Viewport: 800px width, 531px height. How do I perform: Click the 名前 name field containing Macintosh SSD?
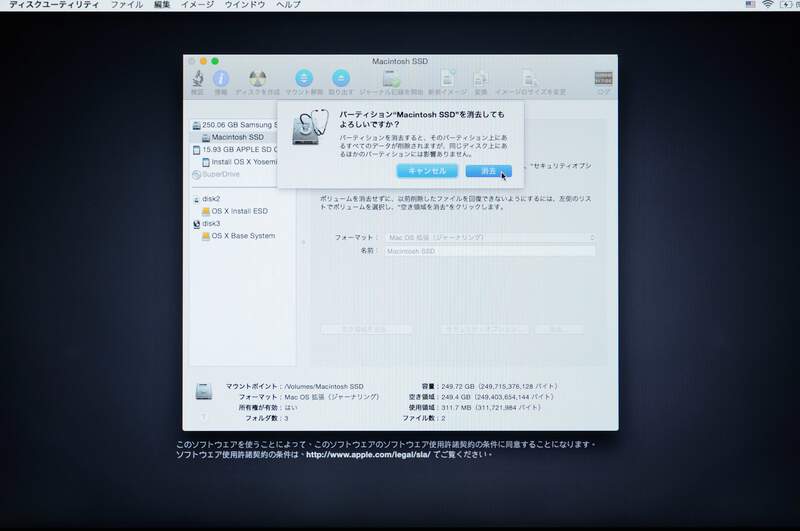tap(490, 251)
